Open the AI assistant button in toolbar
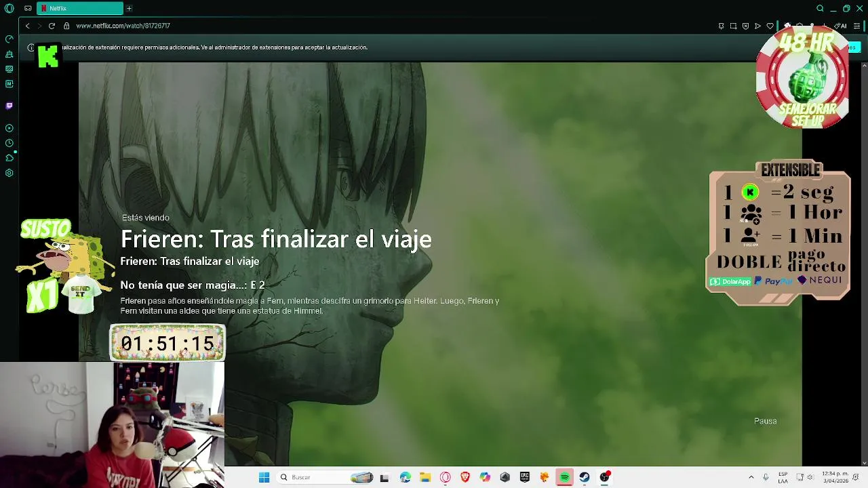This screenshot has width=868, height=488. pyautogui.click(x=841, y=26)
